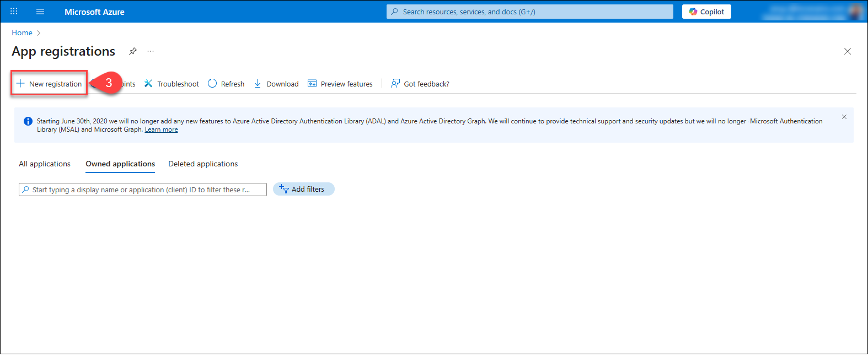This screenshot has width=868, height=357.
Task: Select the Owned applications tab
Action: pos(120,164)
